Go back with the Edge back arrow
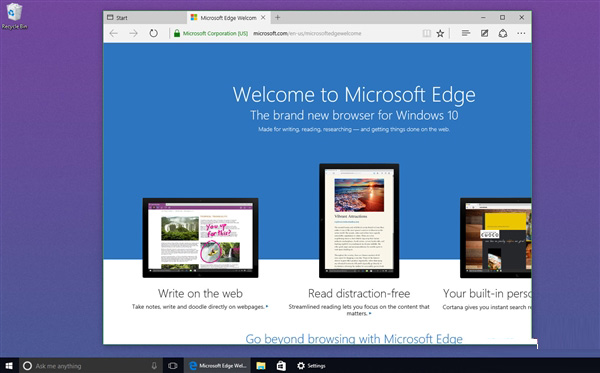This screenshot has height=373, width=600. 114,33
